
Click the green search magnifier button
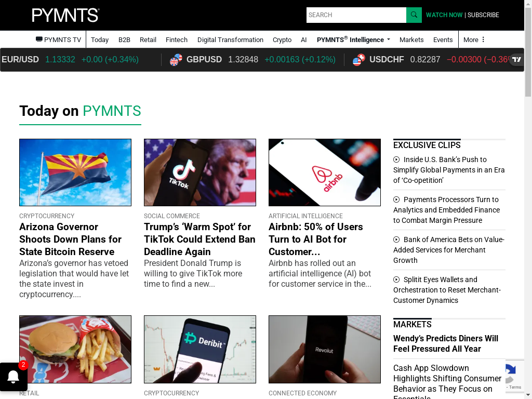point(414,15)
